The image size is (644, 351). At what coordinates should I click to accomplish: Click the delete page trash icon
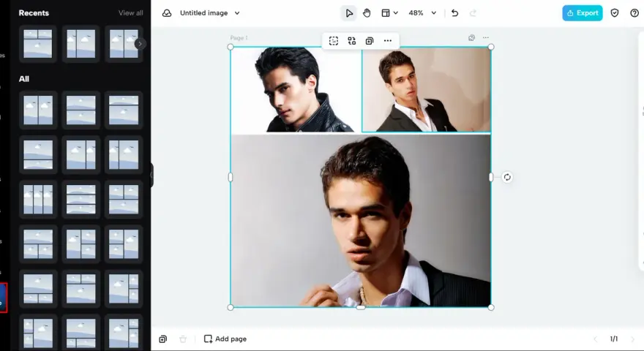pyautogui.click(x=183, y=339)
